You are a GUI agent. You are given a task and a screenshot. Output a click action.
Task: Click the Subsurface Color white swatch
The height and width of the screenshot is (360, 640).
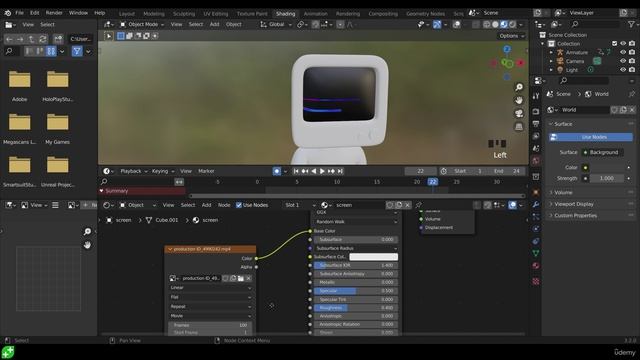click(373, 257)
